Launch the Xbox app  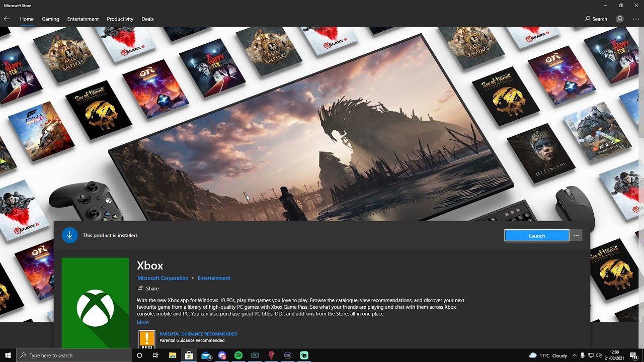coord(537,236)
